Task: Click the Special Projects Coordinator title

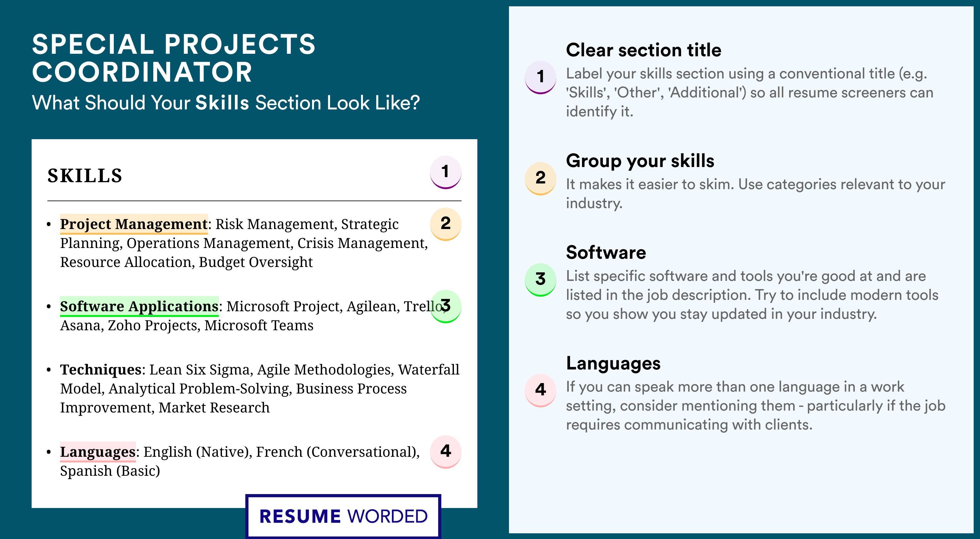Action: pos(174,58)
